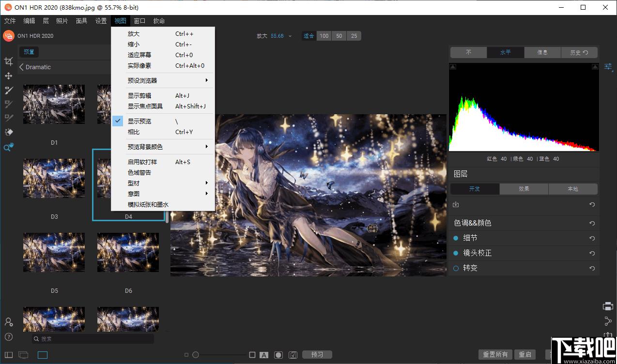Open the 文件 menu
Image resolution: width=617 pixels, height=364 pixels.
pos(10,21)
